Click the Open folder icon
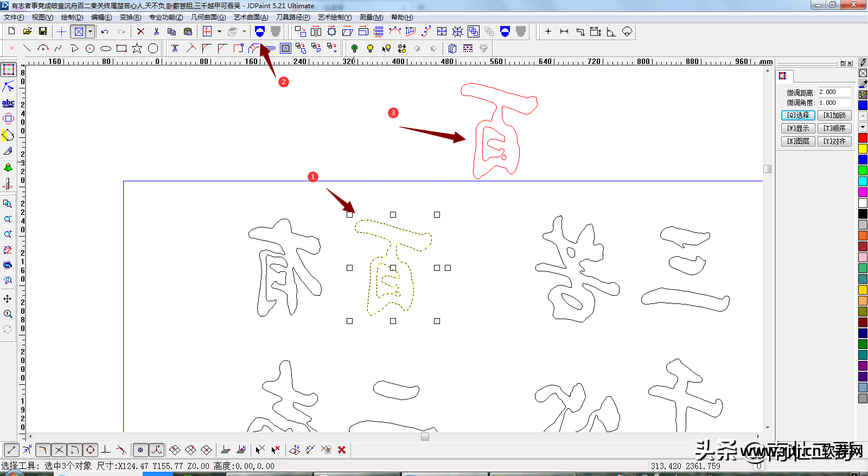This screenshot has width=868, height=476. pos(27,31)
